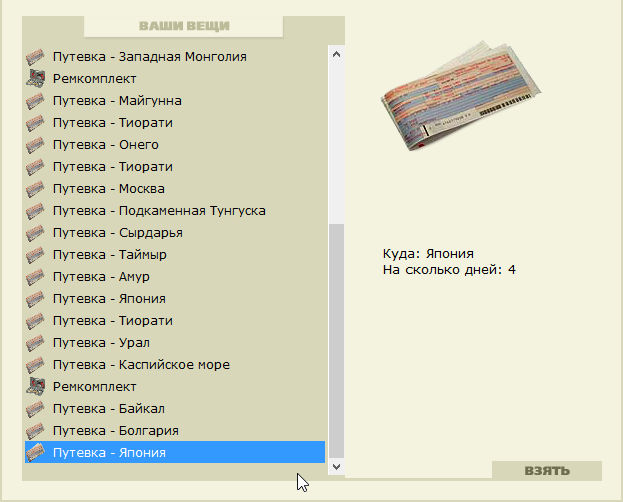Click the ticket icon beside Байкал entry
Viewport: 623px width, 502px height.
(x=35, y=409)
